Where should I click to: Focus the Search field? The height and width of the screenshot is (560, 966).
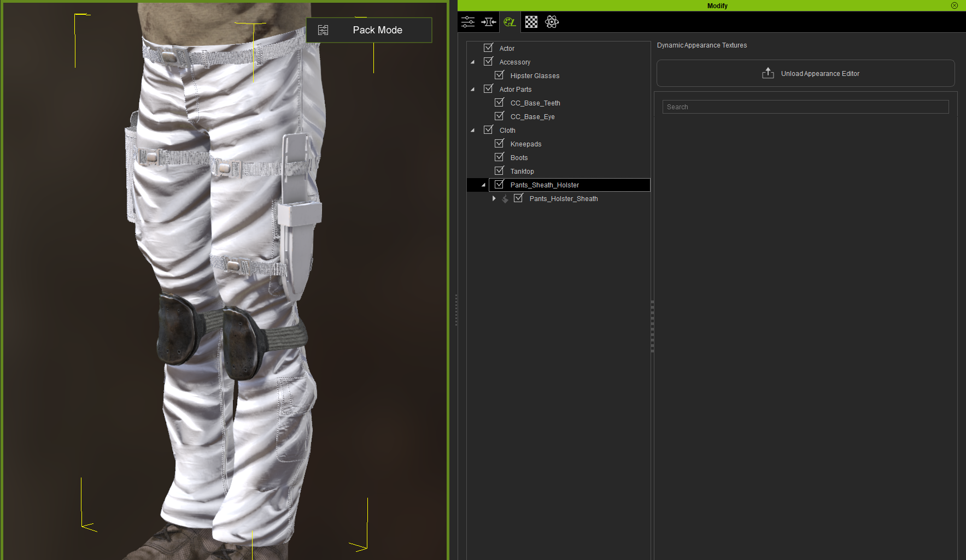[x=805, y=107]
